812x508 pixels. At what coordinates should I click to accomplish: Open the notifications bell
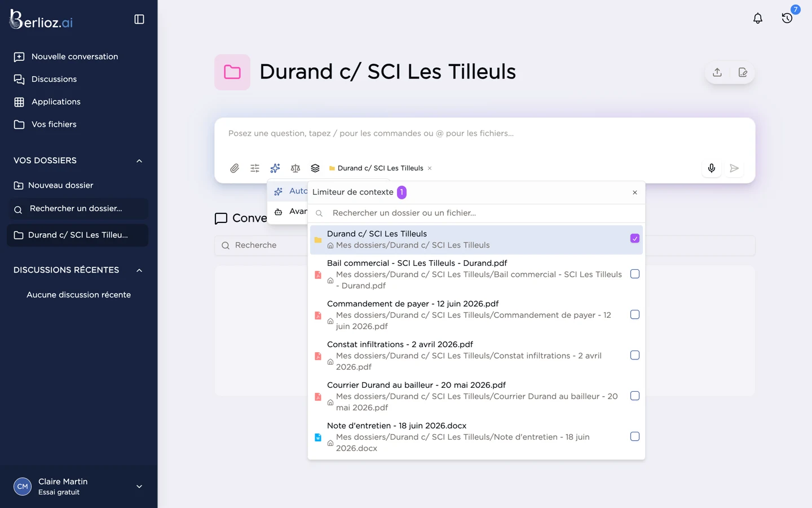click(758, 18)
